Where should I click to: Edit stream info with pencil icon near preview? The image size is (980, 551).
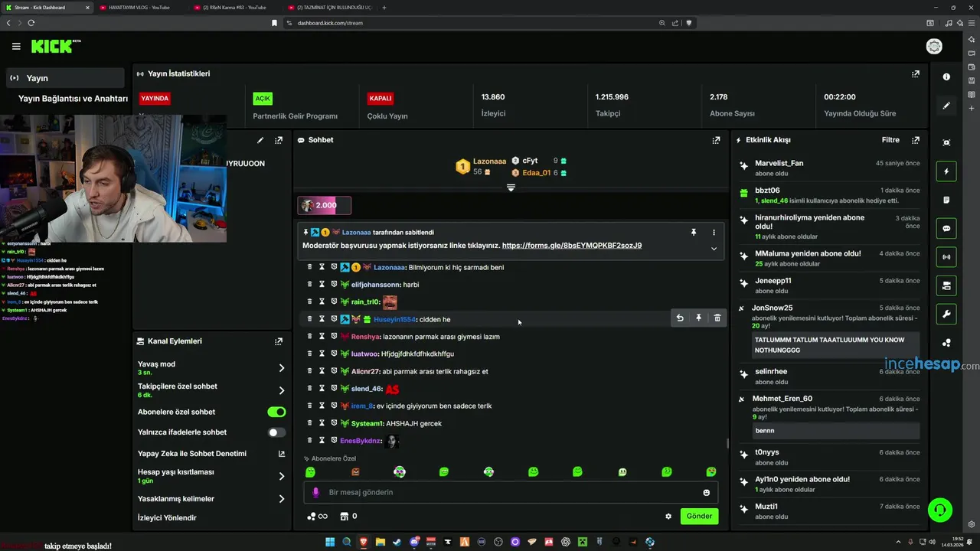click(260, 140)
